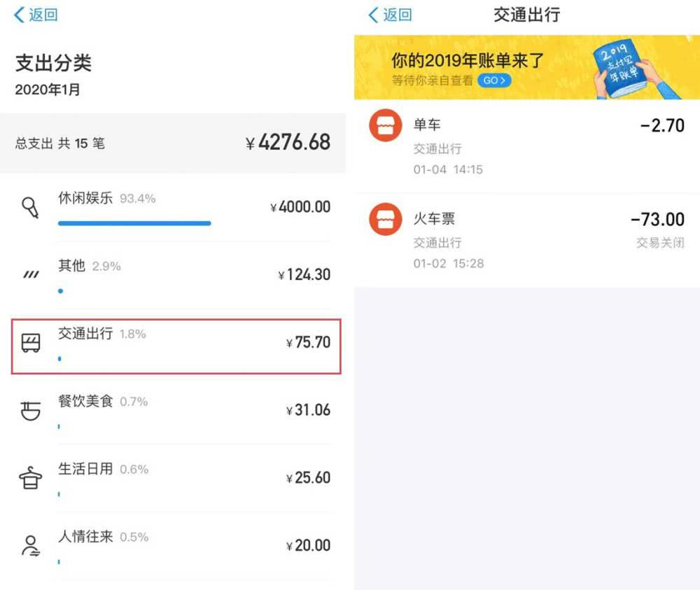Open the 火车票 -73.00 transaction
700x590 pixels.
tap(526, 240)
